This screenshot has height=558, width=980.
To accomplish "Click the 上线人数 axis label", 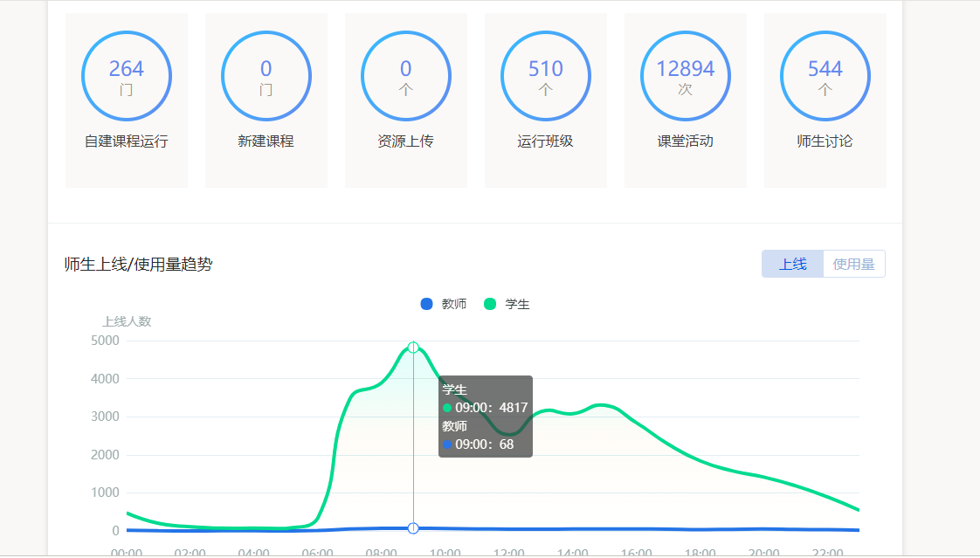I will [x=126, y=320].
